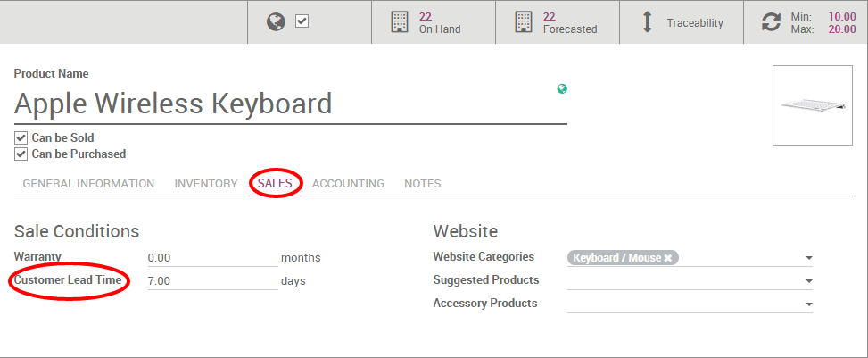Click the On Hand building icon

pos(400,22)
